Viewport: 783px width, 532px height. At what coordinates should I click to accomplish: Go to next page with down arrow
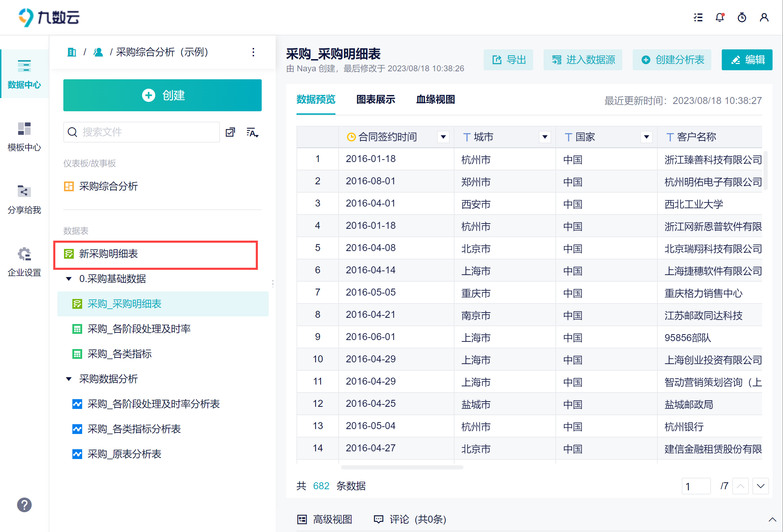pyautogui.click(x=760, y=486)
